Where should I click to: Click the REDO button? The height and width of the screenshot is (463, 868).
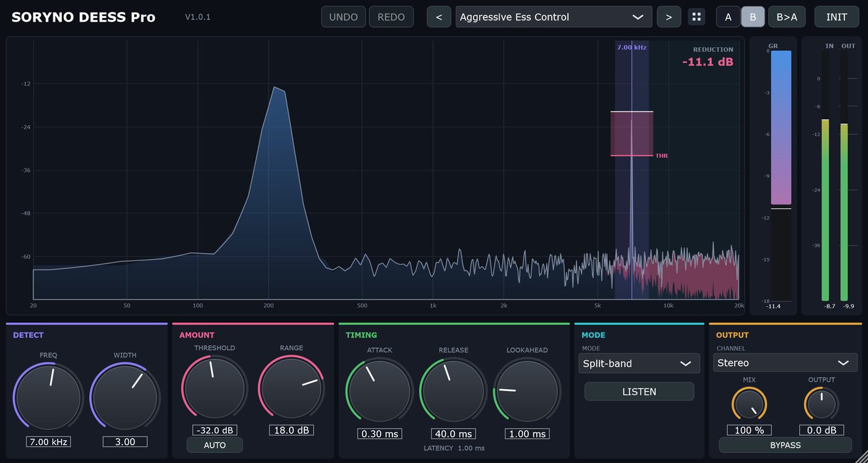[391, 17]
